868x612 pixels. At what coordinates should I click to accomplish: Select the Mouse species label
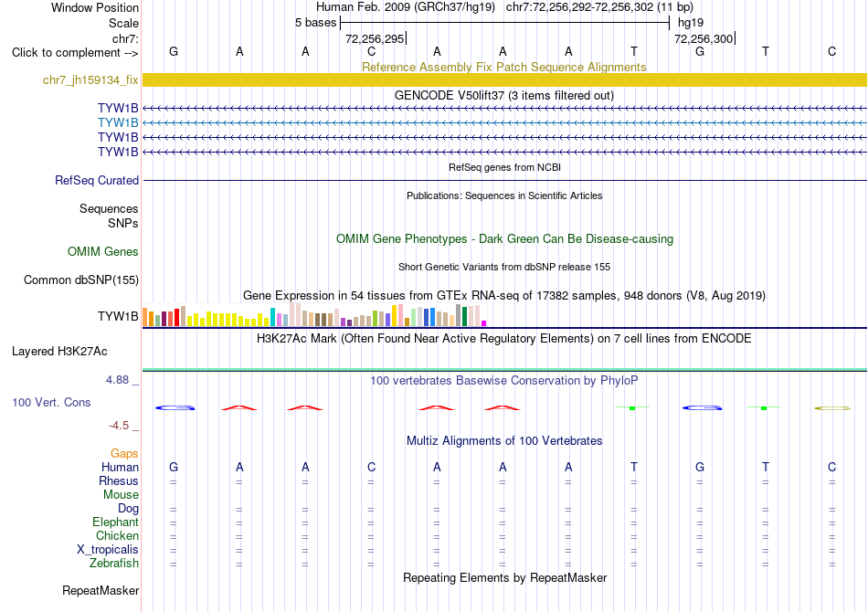[121, 495]
